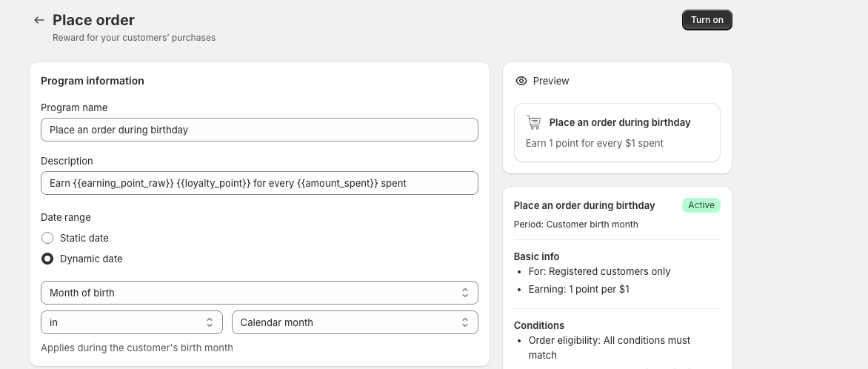The image size is (868, 369).
Task: Open the Month of birth dropdown
Action: click(x=260, y=293)
